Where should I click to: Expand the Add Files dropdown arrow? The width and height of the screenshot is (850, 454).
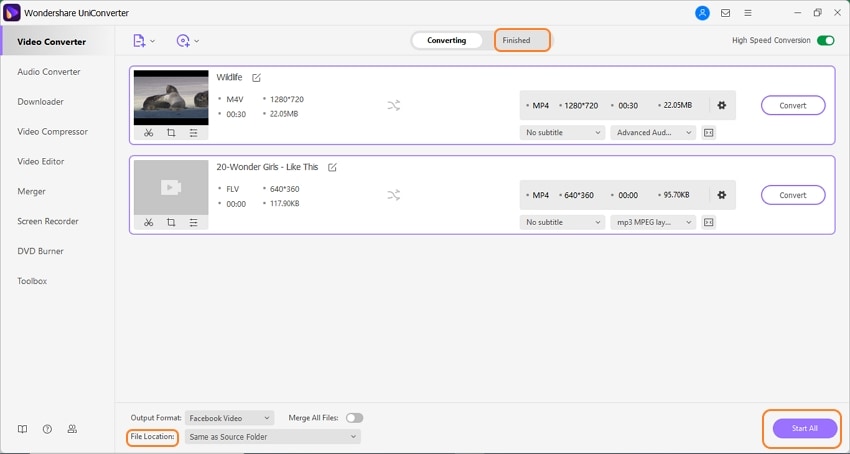point(152,41)
